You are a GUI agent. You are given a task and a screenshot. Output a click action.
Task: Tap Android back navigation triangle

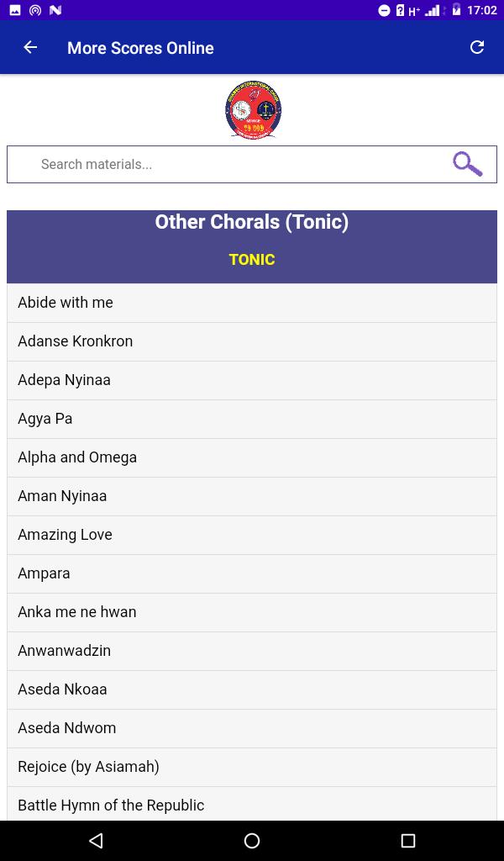96,840
